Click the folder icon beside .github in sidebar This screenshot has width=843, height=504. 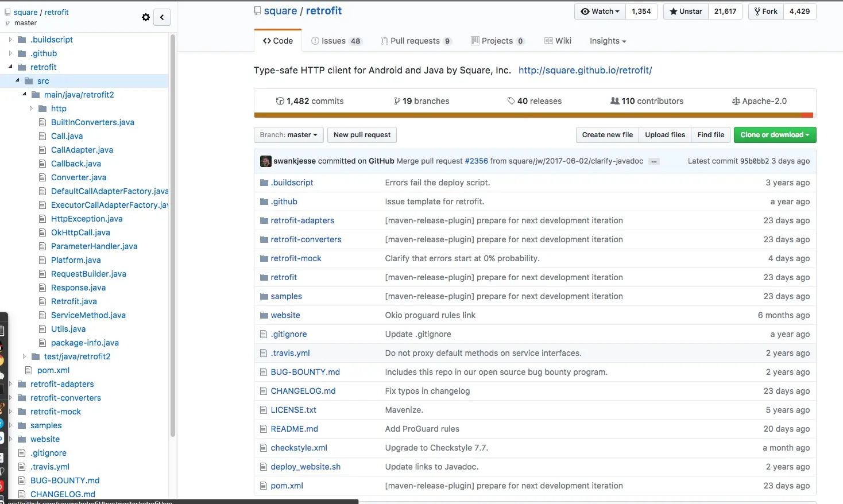pyautogui.click(x=22, y=53)
